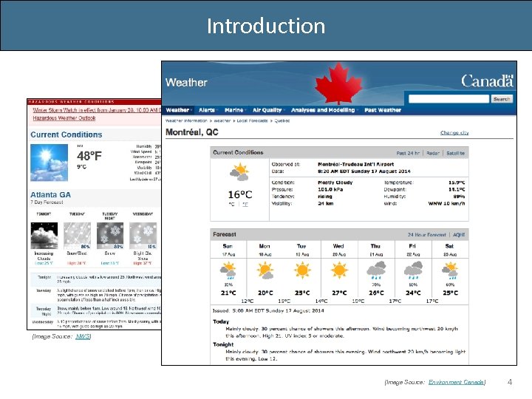Viewport: 532px width, 399px height.
Task: Open the Air Quality menu
Action: [x=268, y=110]
